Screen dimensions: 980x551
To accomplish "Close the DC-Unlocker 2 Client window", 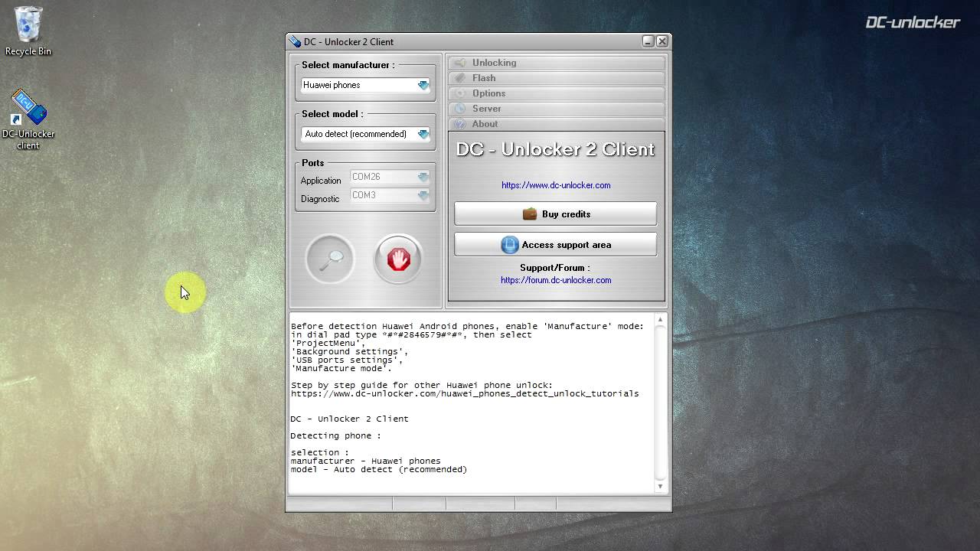I will point(662,41).
